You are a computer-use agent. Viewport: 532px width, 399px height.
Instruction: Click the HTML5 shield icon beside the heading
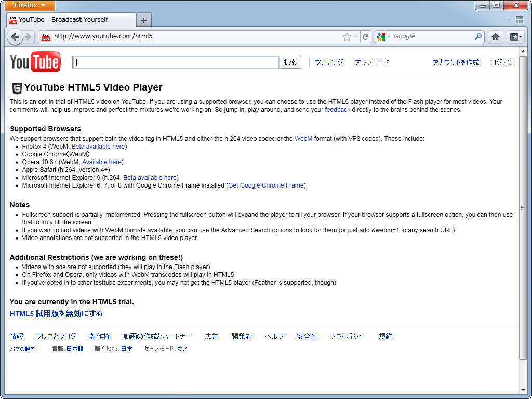pyautogui.click(x=16, y=87)
